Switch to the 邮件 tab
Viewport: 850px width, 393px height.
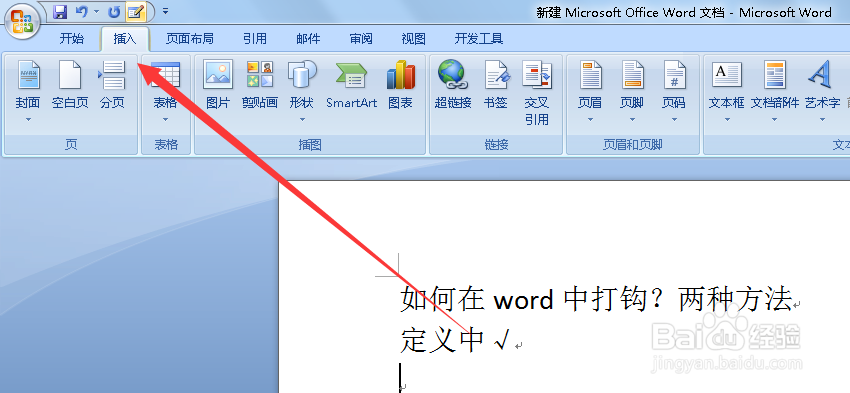[308, 38]
